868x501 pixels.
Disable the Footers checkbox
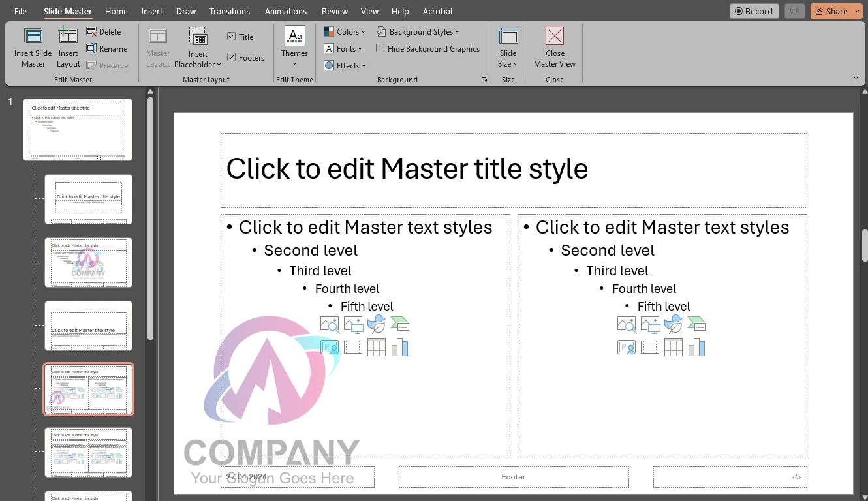pyautogui.click(x=232, y=57)
